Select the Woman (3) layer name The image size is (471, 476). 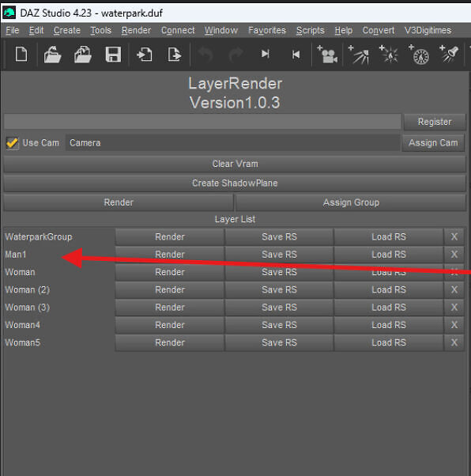coord(28,308)
